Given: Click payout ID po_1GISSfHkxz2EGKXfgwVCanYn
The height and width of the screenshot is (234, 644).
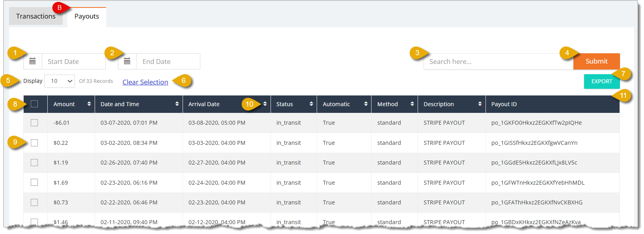Looking at the screenshot, I should (x=534, y=143).
